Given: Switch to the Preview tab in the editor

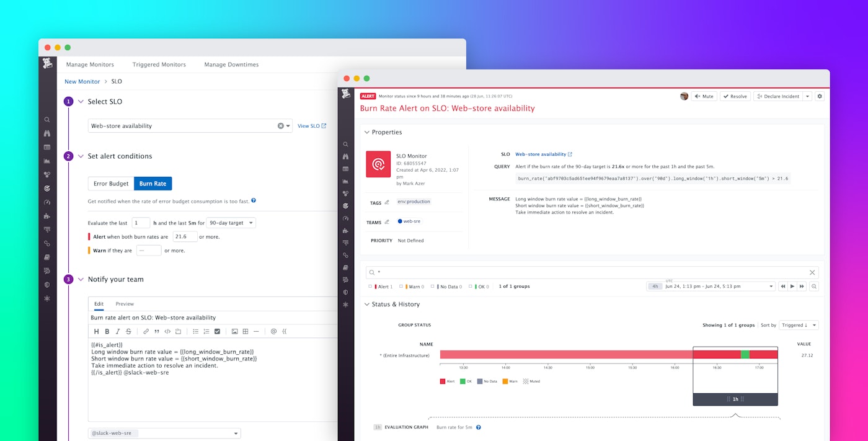Looking at the screenshot, I should tap(125, 304).
